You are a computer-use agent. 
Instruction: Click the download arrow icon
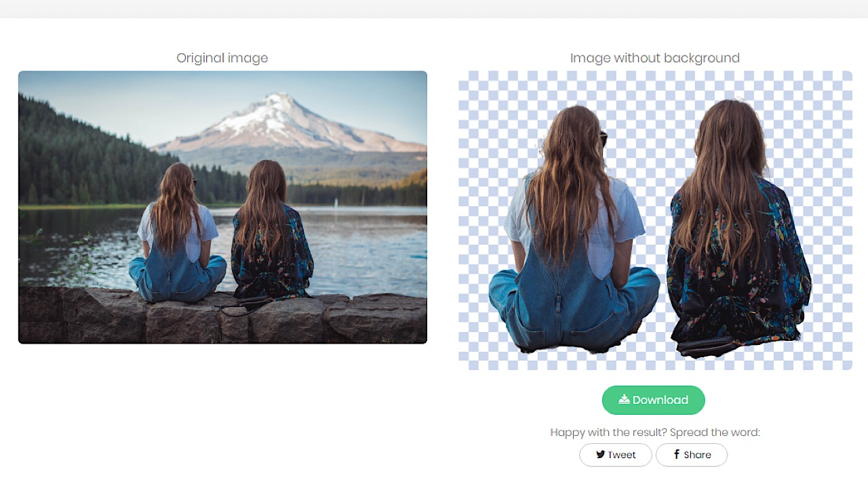tap(624, 399)
